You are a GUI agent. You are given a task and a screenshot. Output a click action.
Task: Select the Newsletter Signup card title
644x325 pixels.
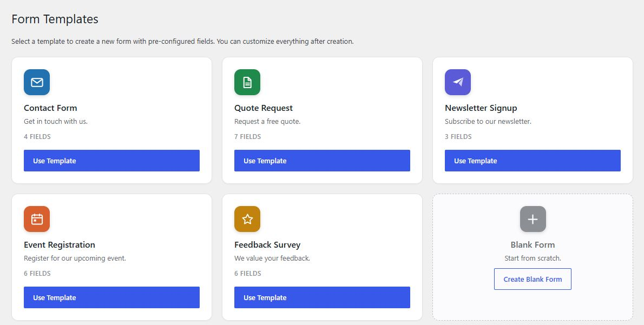(x=481, y=108)
